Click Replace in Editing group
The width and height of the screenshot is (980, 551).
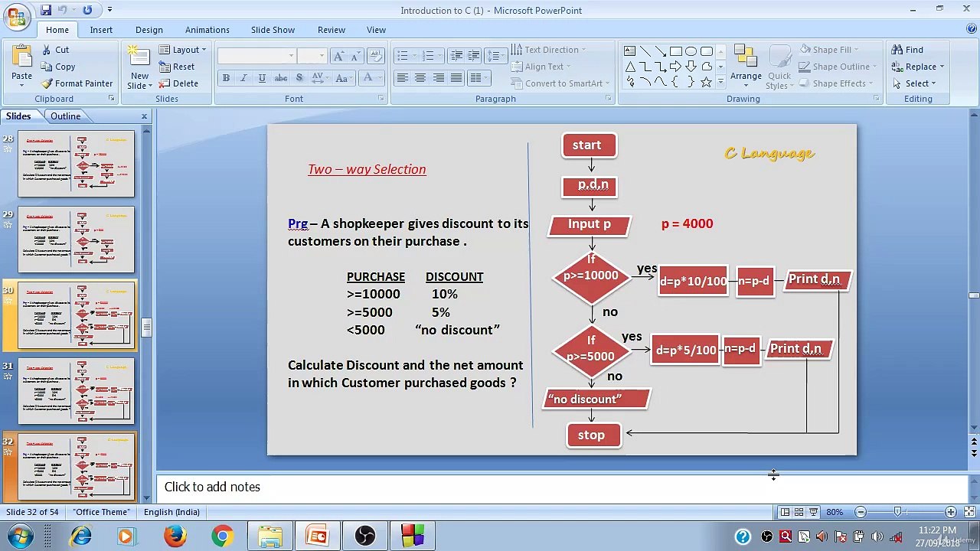tap(917, 67)
